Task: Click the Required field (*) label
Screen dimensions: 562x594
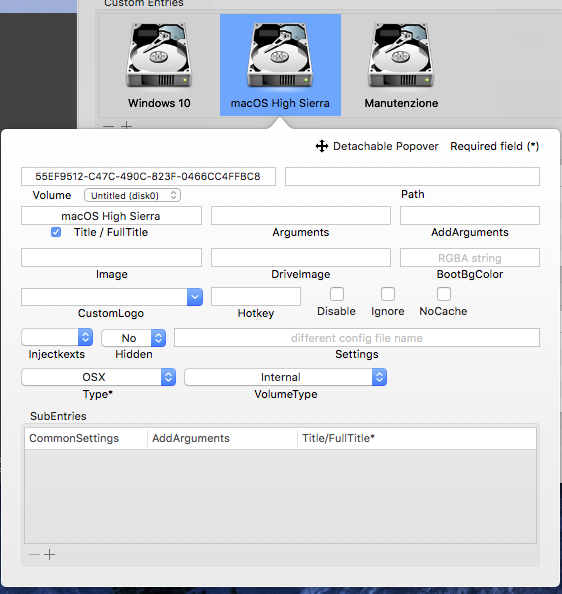Action: coord(494,146)
